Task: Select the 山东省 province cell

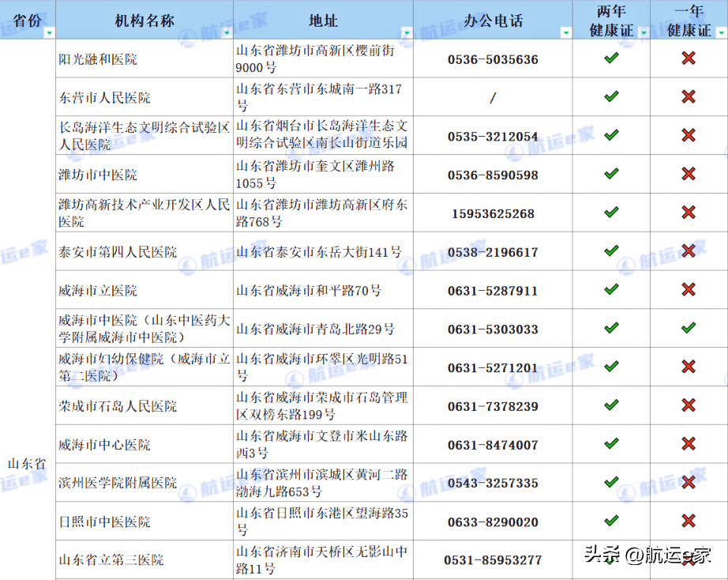Action: tap(28, 463)
